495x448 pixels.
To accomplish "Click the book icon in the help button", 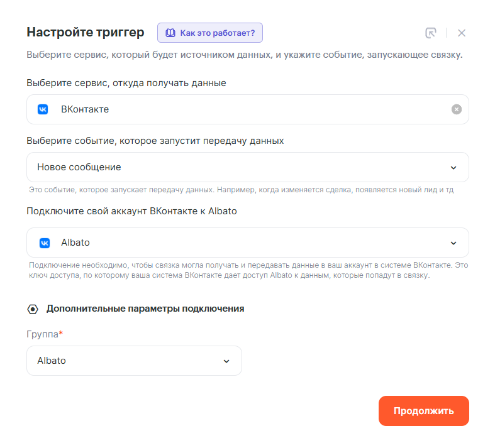I will [x=170, y=33].
